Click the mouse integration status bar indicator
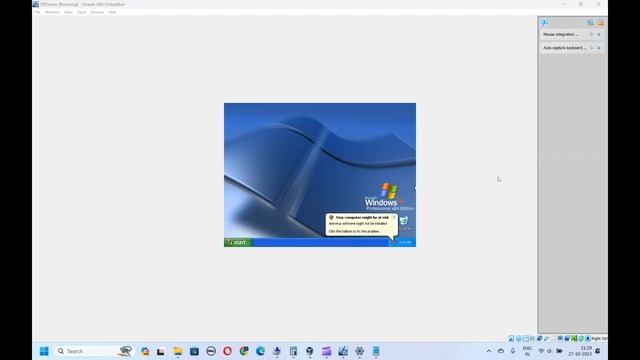The image size is (640, 360). [x=581, y=338]
